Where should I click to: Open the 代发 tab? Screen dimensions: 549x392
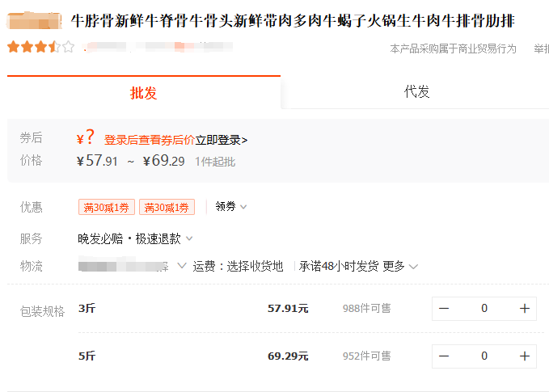pyautogui.click(x=416, y=92)
